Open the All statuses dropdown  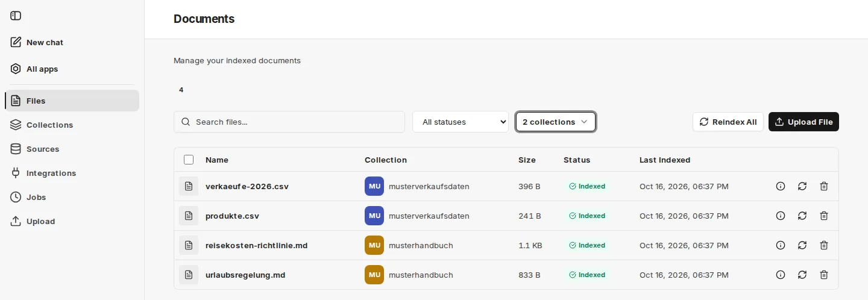[x=461, y=122]
